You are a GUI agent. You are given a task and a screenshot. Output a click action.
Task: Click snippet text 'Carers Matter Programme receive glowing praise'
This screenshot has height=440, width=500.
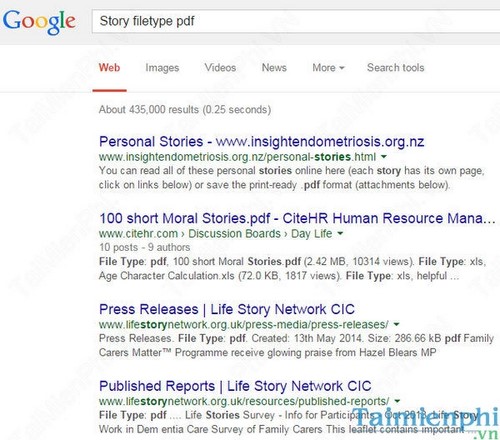click(x=215, y=352)
